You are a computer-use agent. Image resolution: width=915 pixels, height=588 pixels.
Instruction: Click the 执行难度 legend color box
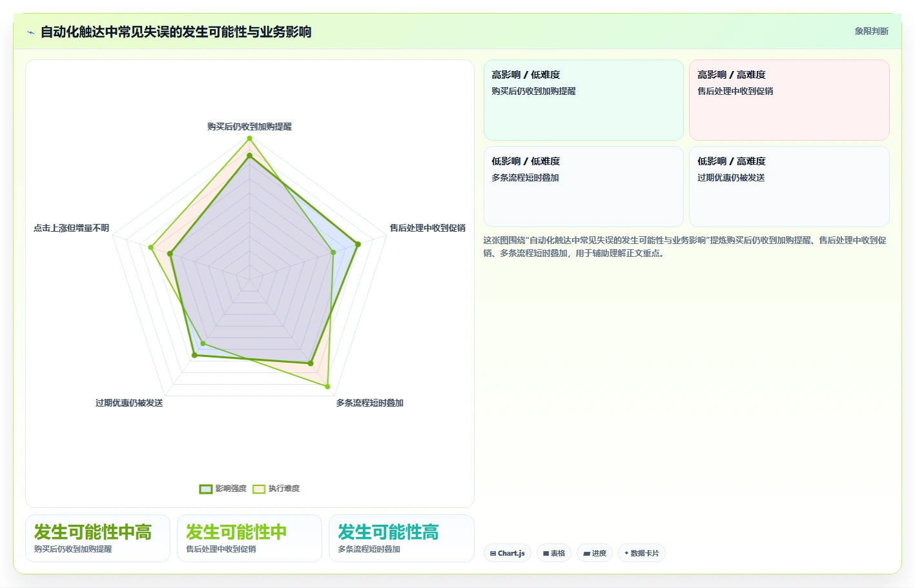point(259,489)
